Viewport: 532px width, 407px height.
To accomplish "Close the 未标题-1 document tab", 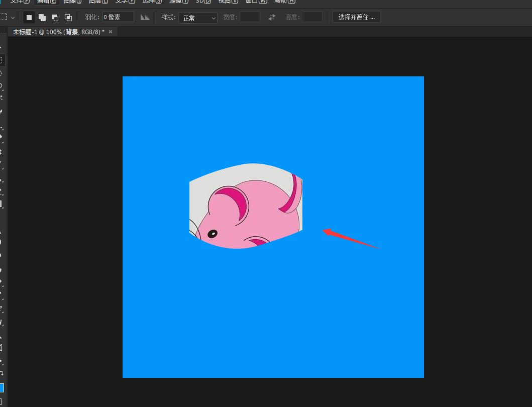I will click(x=111, y=32).
